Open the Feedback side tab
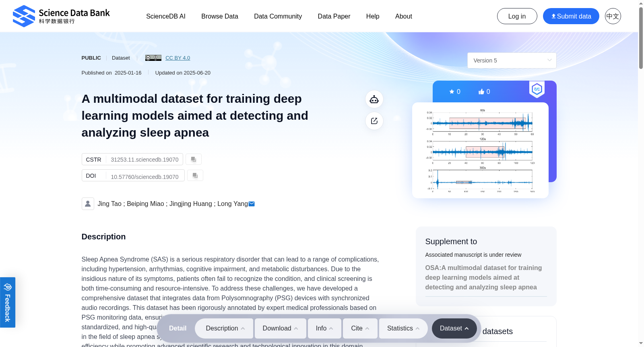The image size is (644, 347). pyautogui.click(x=8, y=302)
